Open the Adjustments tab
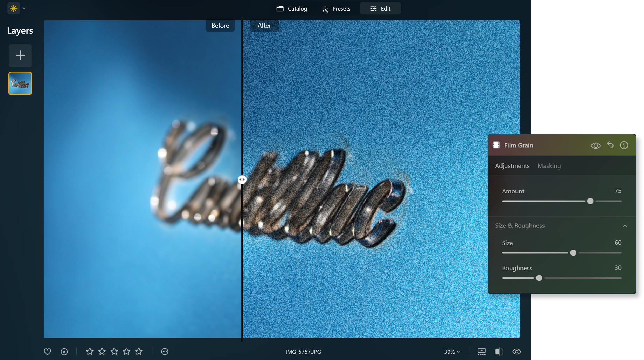 (x=512, y=166)
